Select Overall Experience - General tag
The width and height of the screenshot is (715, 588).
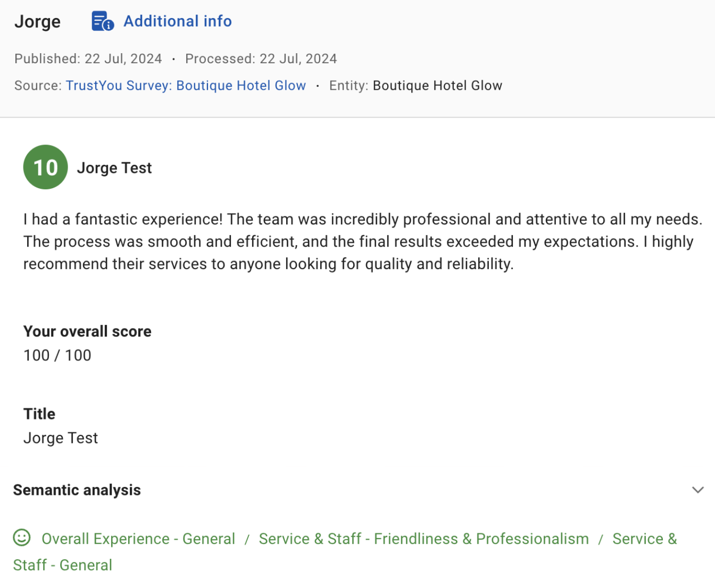click(138, 539)
